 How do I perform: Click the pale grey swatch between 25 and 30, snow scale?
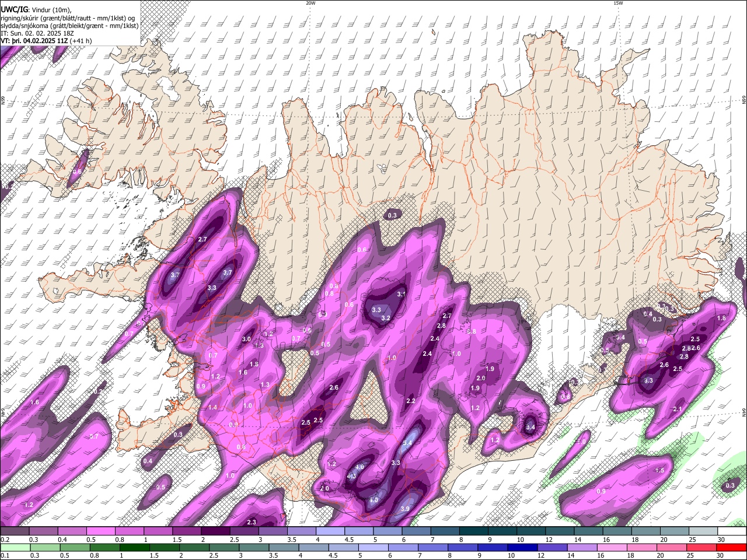(x=703, y=531)
